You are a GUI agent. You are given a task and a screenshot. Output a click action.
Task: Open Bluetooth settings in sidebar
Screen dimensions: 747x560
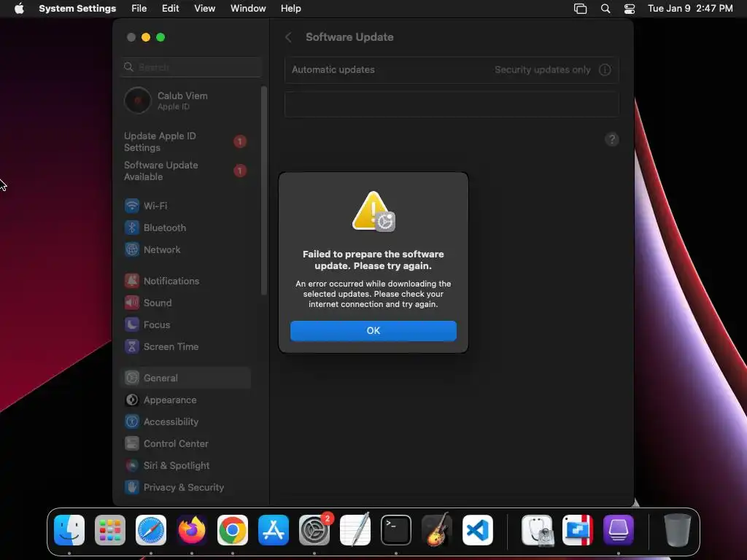186,227
